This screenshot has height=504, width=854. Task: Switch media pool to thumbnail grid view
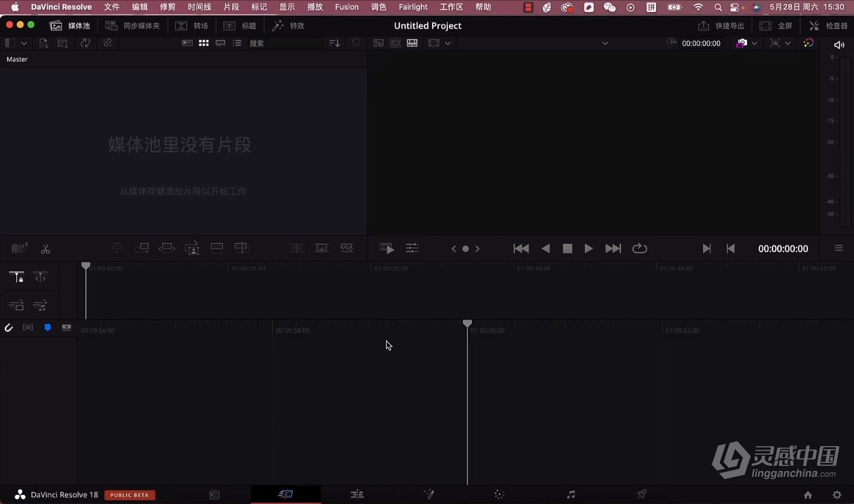coord(204,43)
